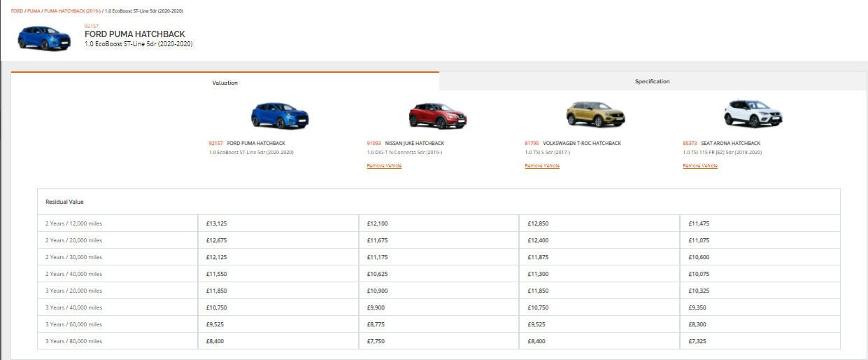Open the PUMA breadcrumb link

[x=34, y=11]
